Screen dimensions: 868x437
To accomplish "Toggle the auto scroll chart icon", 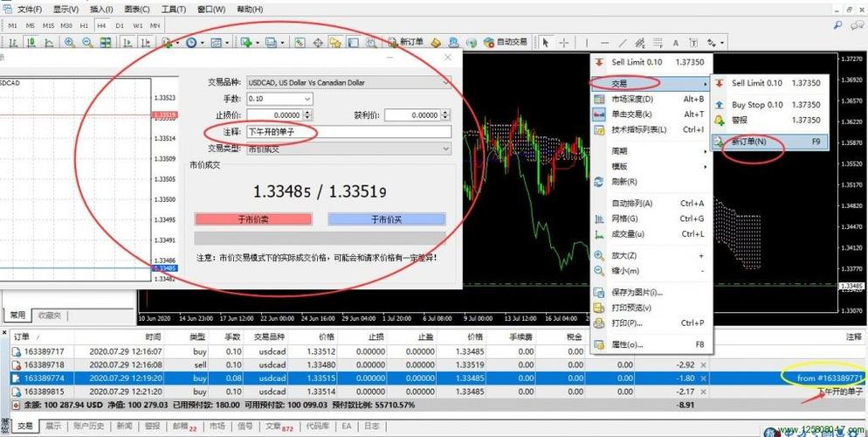I will (127, 43).
